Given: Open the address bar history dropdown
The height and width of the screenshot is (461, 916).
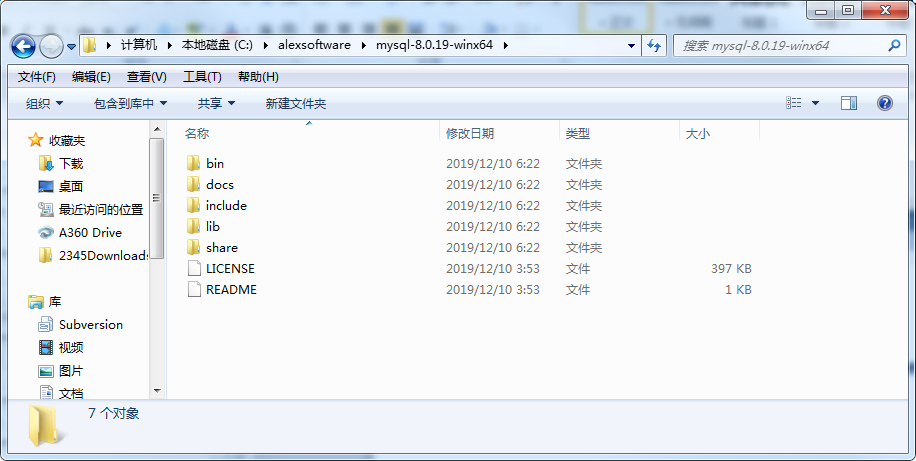Looking at the screenshot, I should tap(631, 46).
